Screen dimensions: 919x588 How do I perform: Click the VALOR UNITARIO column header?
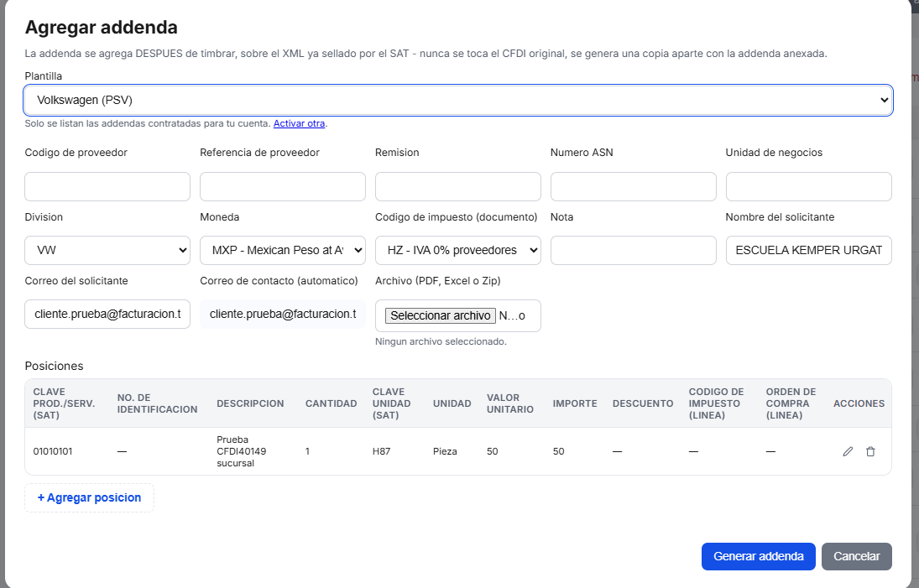pyautogui.click(x=510, y=403)
